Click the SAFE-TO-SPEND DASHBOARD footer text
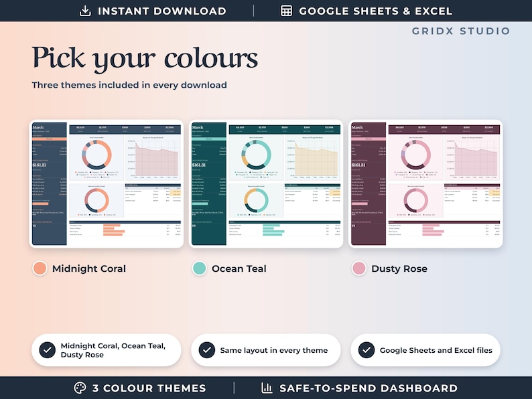The width and height of the screenshot is (532, 399). click(x=369, y=388)
